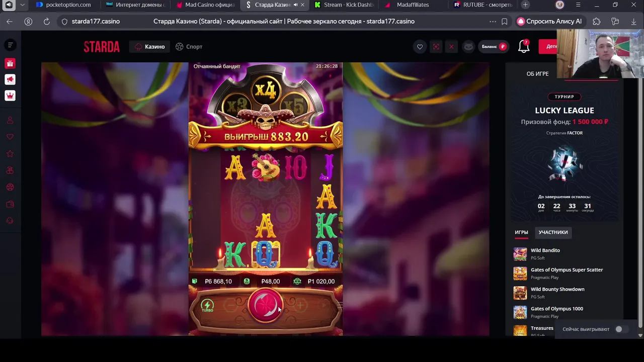Toggle the Сейчас выигрывают switch
This screenshot has width=644, height=362.
click(x=621, y=329)
